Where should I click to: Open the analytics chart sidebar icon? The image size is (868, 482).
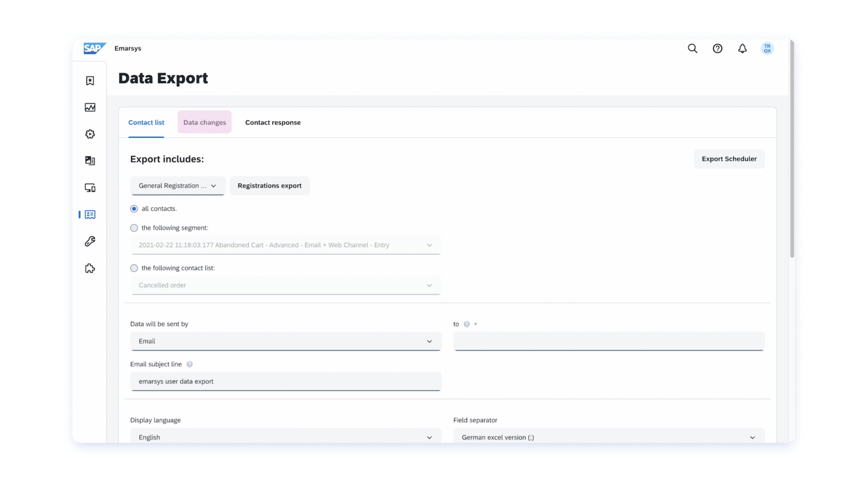point(90,107)
